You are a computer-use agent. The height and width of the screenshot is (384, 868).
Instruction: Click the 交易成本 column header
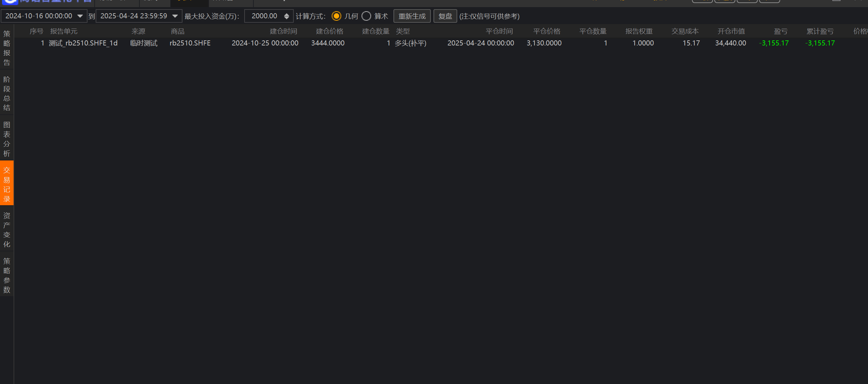point(685,31)
